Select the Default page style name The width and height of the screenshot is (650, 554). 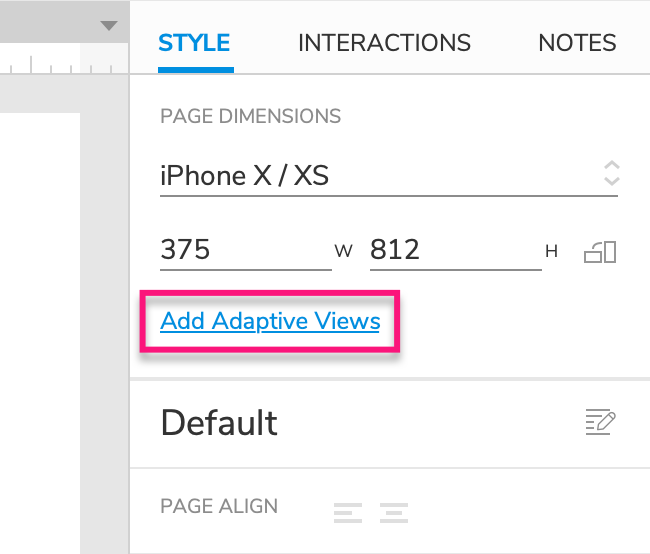(x=219, y=423)
